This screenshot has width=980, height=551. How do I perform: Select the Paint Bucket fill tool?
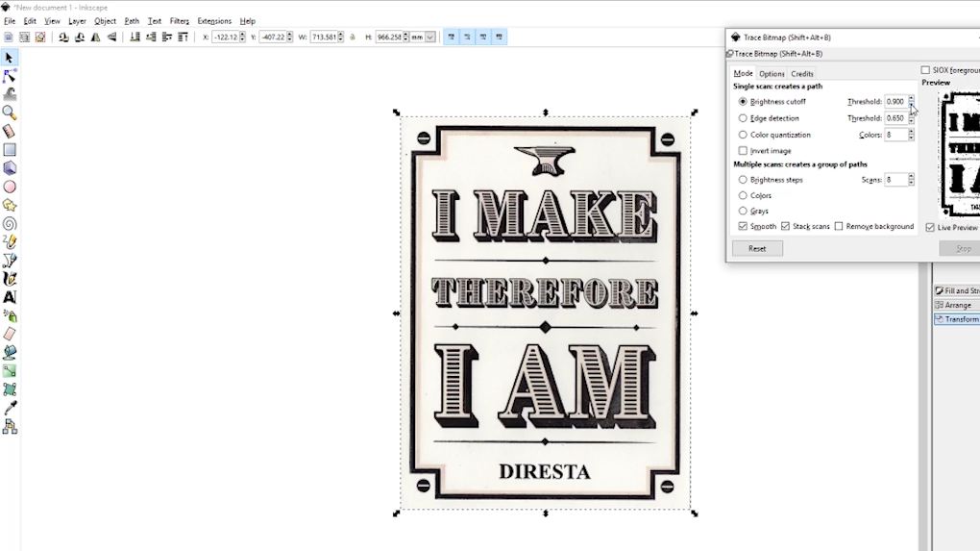10,353
